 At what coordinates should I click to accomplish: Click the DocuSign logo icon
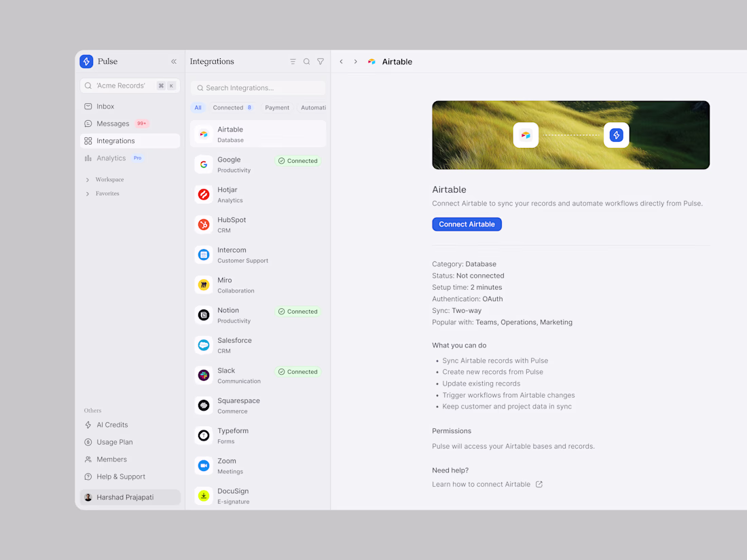point(204,496)
